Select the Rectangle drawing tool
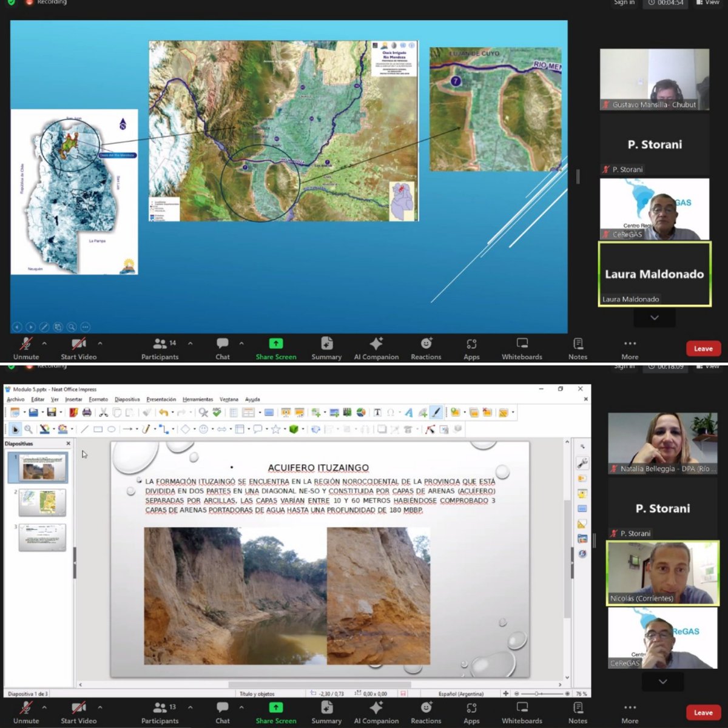This screenshot has height=728, width=728. click(98, 429)
